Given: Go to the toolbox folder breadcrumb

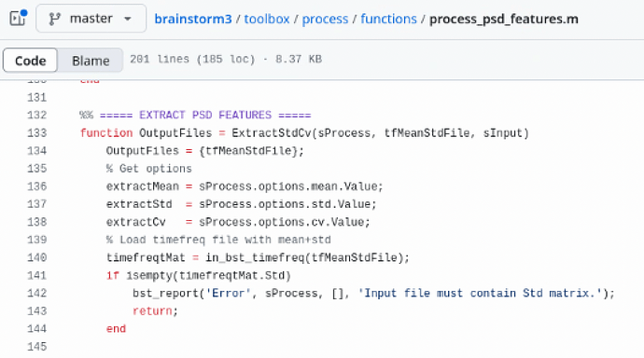Looking at the screenshot, I should 267,19.
